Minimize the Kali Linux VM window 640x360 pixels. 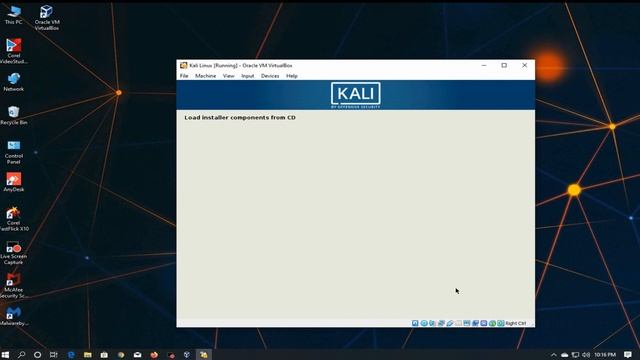click(484, 65)
